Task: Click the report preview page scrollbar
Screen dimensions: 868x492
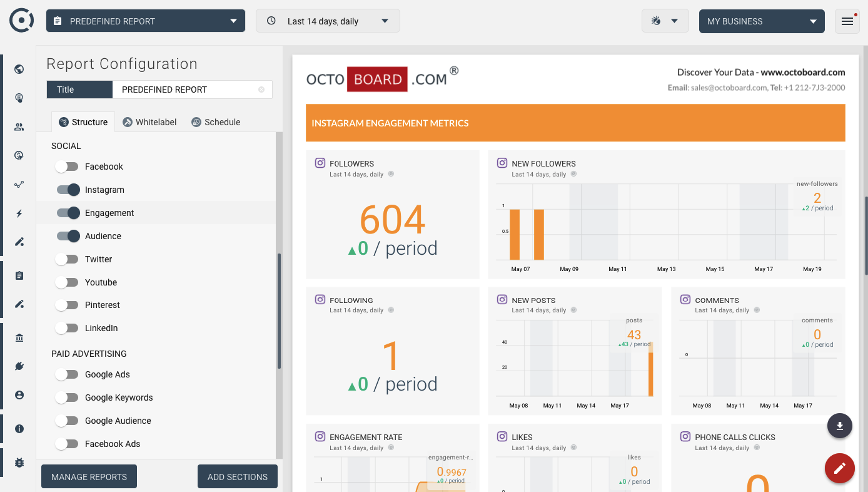Action: coord(866,235)
